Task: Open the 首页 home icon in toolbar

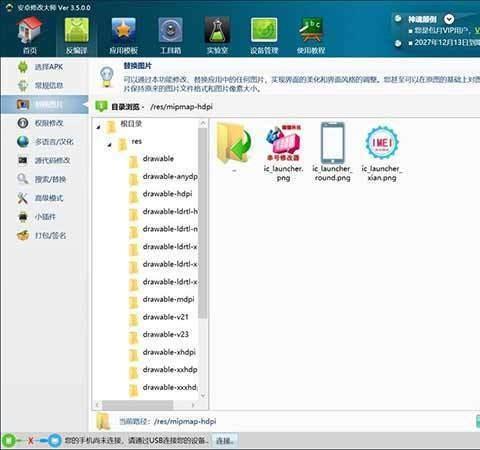Action: point(30,36)
